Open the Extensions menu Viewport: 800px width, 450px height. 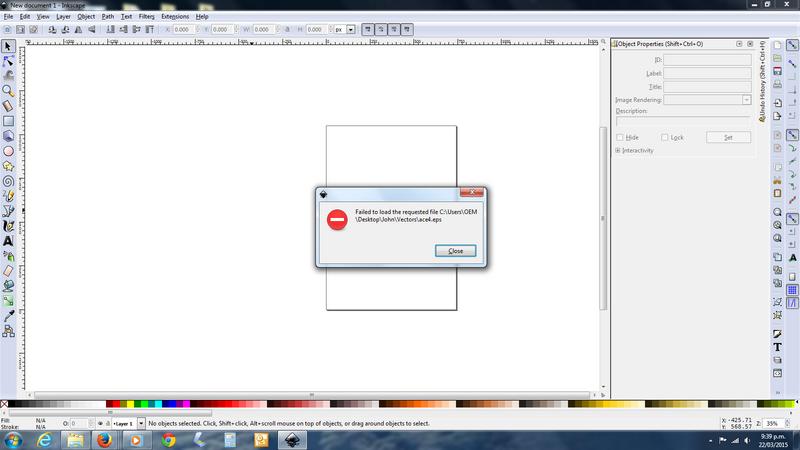tap(175, 16)
